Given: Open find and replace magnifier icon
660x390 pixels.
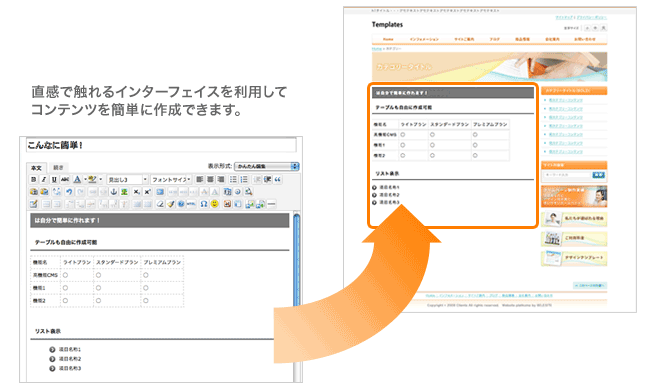Looking at the screenshot, I should (x=248, y=192).
